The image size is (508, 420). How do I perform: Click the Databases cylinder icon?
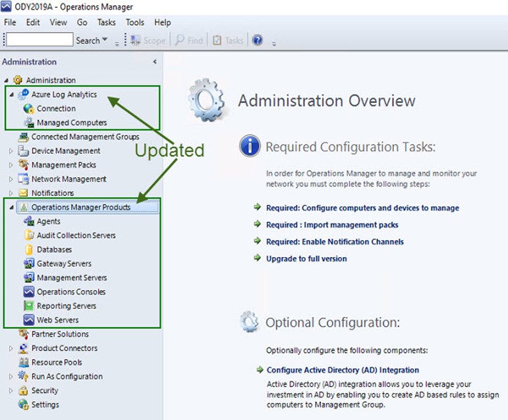click(x=29, y=250)
